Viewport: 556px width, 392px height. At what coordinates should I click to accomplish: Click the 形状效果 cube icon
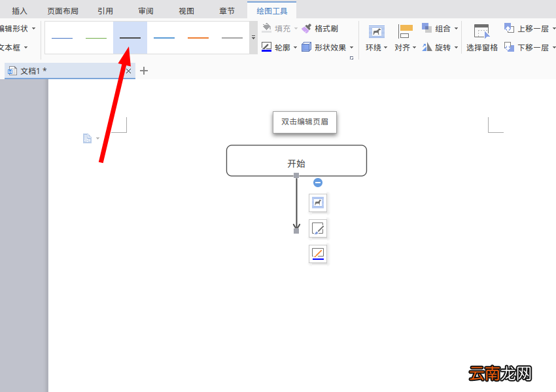tap(306, 47)
